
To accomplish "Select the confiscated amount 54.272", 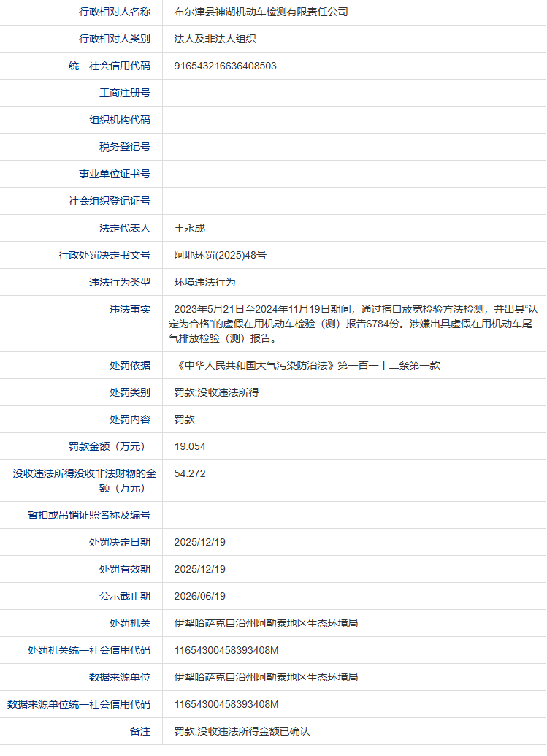I will pos(190,473).
